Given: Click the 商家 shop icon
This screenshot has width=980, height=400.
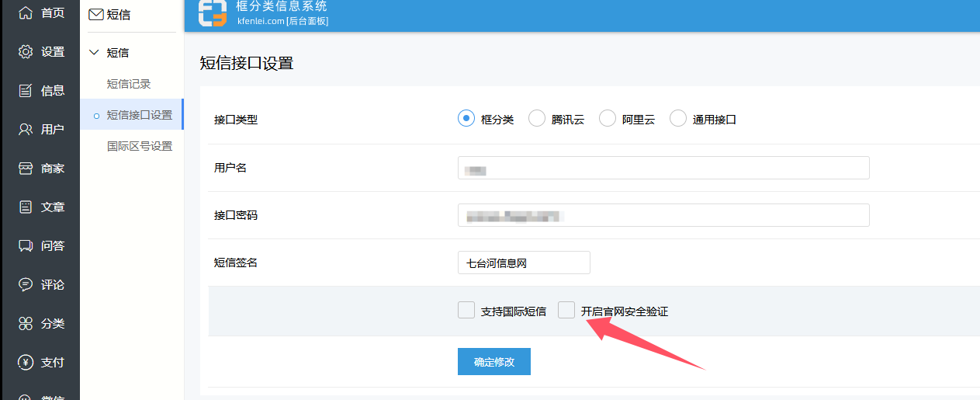Looking at the screenshot, I should click(26, 169).
